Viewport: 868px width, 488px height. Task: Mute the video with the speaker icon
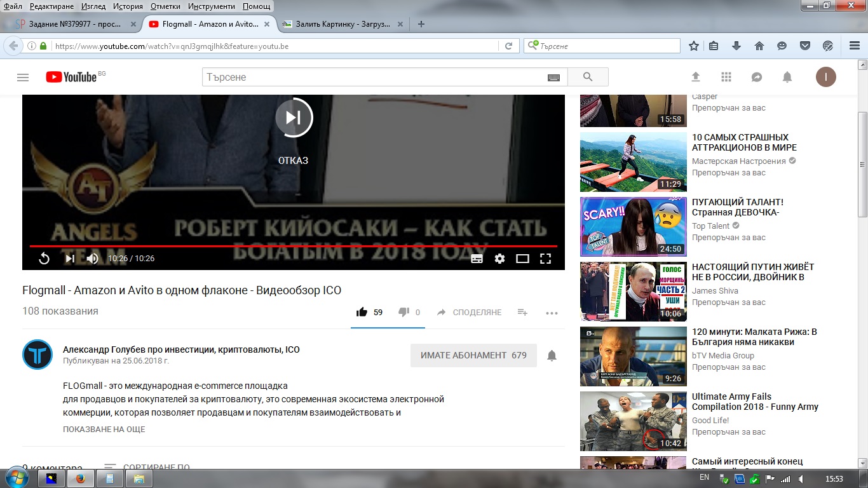pyautogui.click(x=93, y=259)
